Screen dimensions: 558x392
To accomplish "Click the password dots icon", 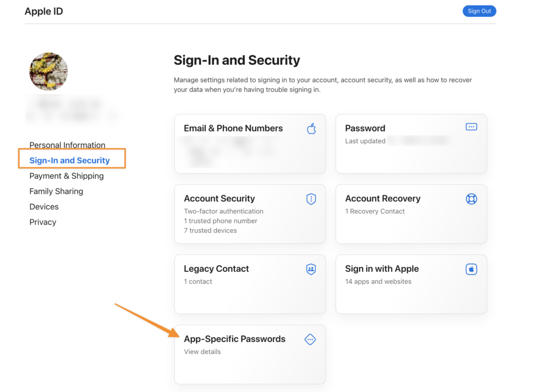I will (471, 127).
